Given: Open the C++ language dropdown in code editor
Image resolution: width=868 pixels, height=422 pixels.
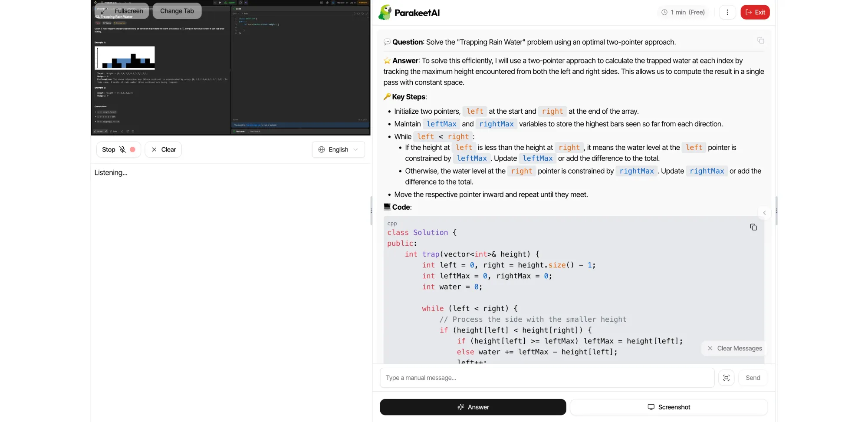Looking at the screenshot, I should point(237,13).
